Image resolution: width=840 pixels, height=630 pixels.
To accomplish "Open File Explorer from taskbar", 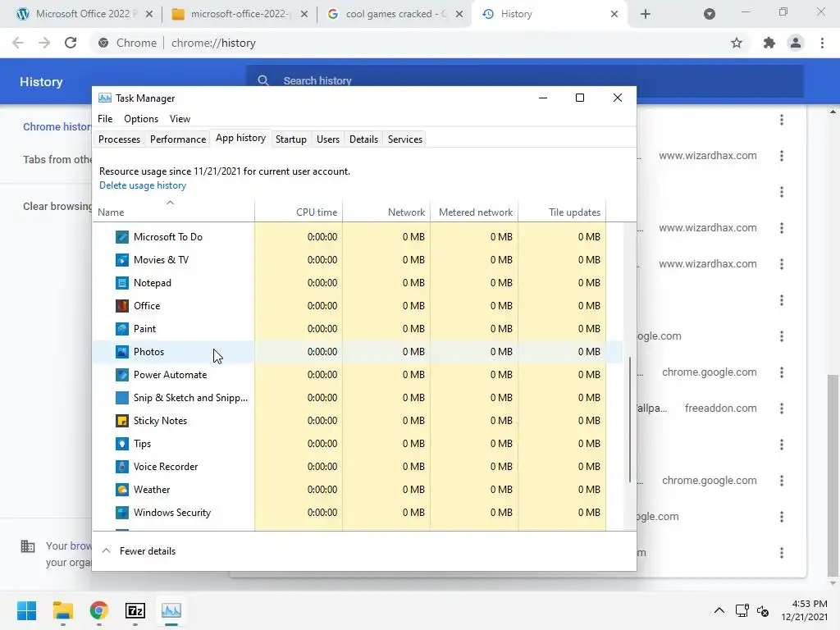I will (x=62, y=610).
